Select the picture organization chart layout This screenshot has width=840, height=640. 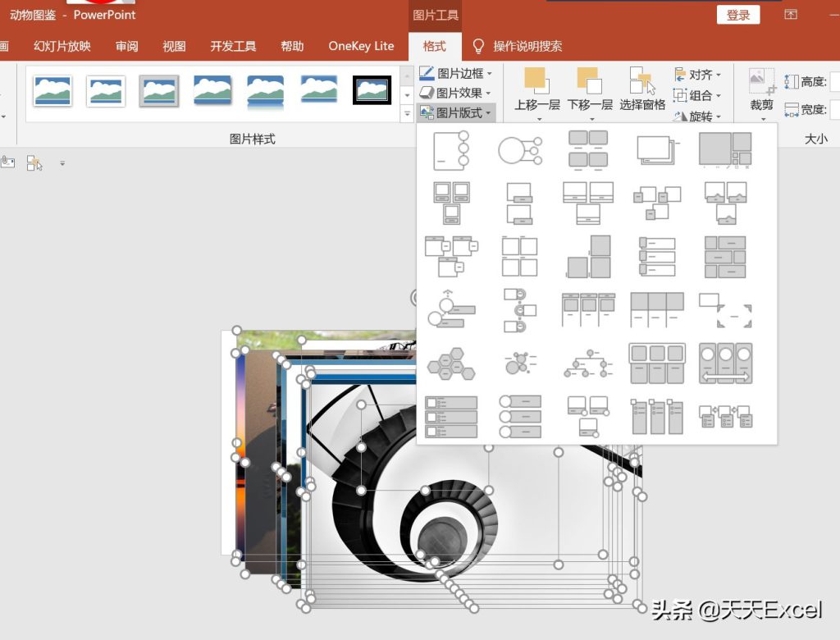click(588, 364)
